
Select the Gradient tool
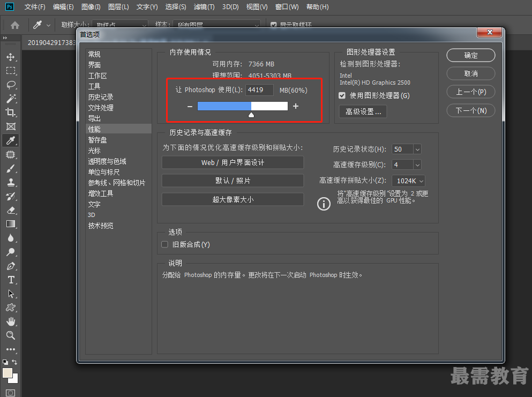coord(11,224)
